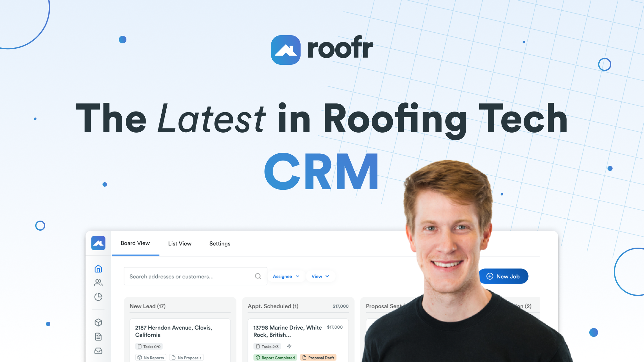
Task: Click the lightning bolt automation icon
Action: (289, 346)
